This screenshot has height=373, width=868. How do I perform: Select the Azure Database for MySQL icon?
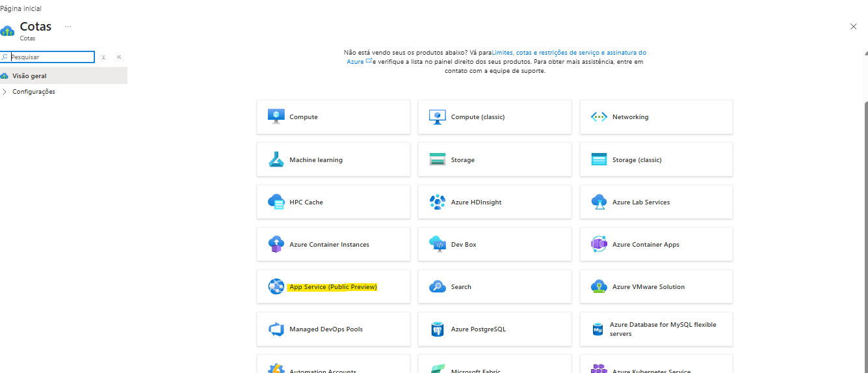598,329
